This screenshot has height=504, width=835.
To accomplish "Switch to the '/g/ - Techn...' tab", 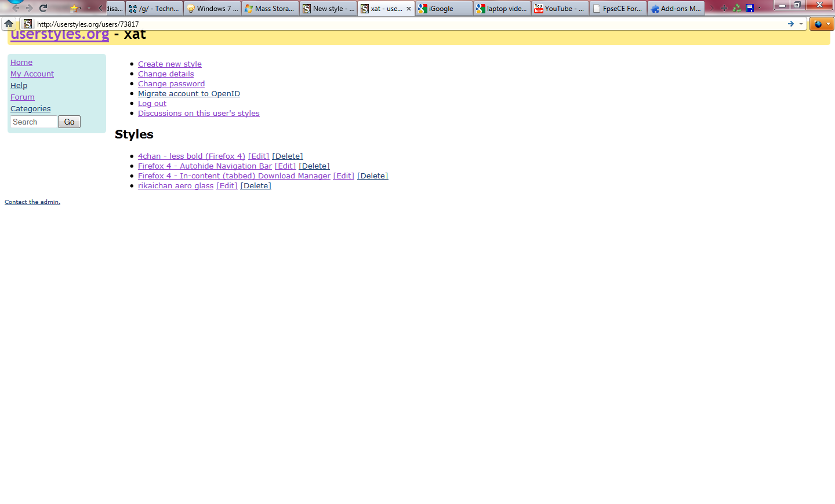I will (x=154, y=9).
